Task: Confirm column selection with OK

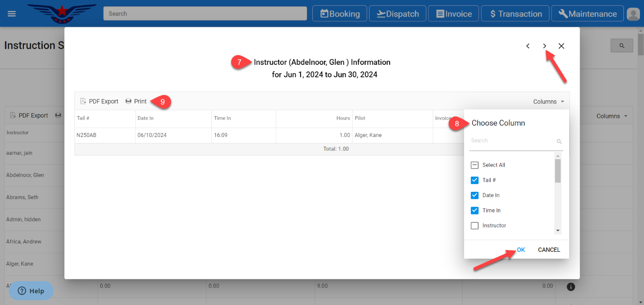Action: [x=521, y=250]
